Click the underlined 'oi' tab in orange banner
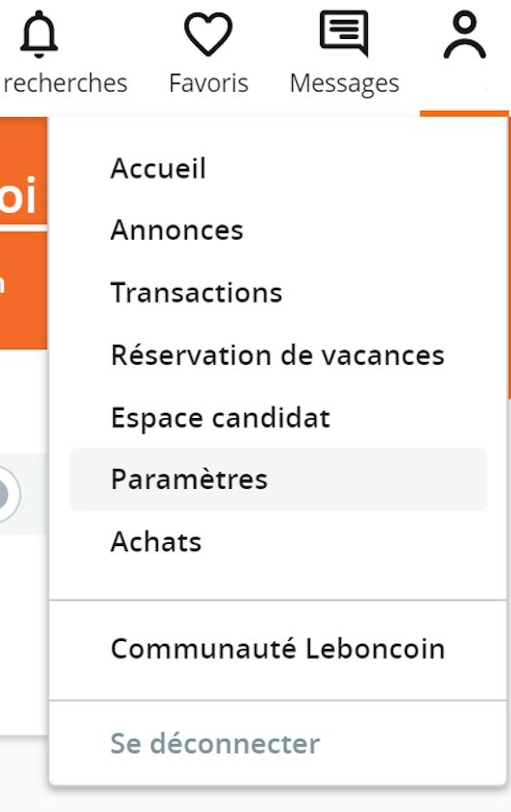This screenshot has width=511, height=812. (18, 195)
